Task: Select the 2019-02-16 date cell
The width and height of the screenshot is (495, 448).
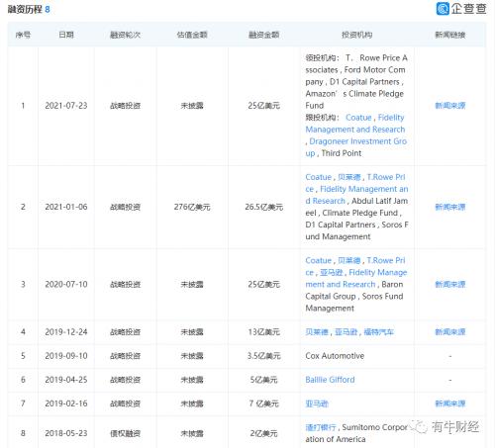Action: (x=66, y=403)
